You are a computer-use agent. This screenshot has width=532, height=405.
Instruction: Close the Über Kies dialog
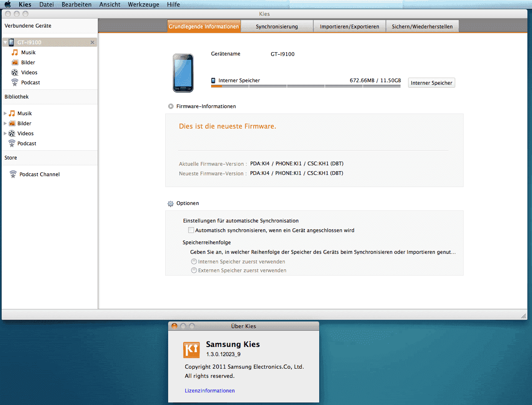(x=174, y=326)
